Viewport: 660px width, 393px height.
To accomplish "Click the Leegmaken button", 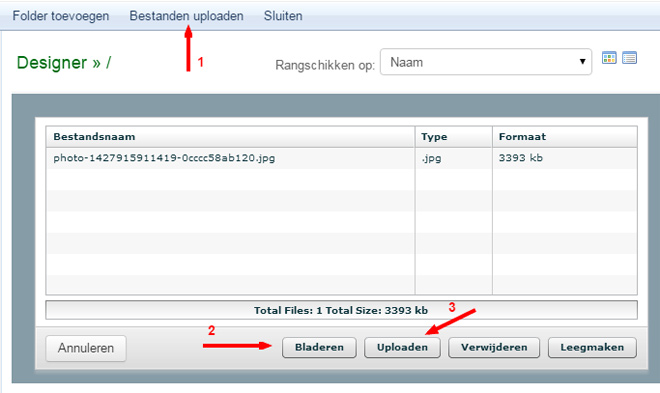I will point(592,347).
